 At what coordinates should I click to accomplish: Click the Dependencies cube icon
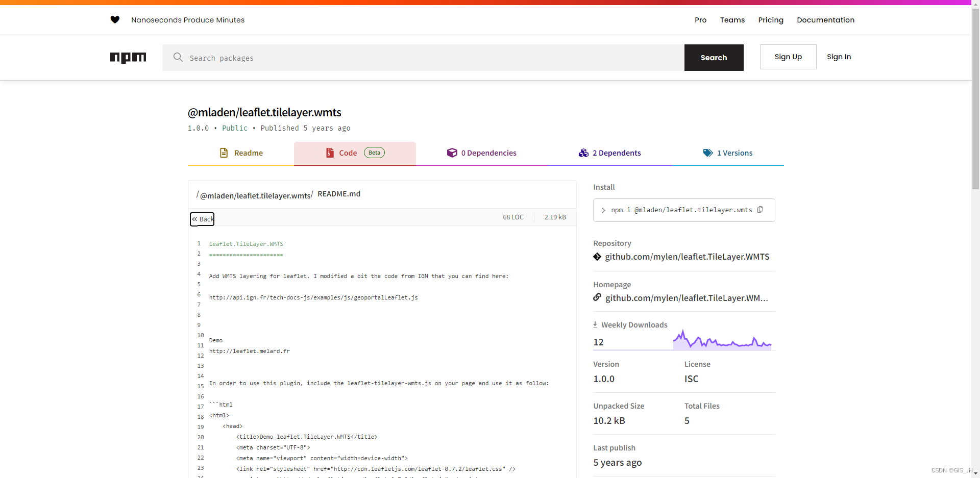pyautogui.click(x=452, y=153)
